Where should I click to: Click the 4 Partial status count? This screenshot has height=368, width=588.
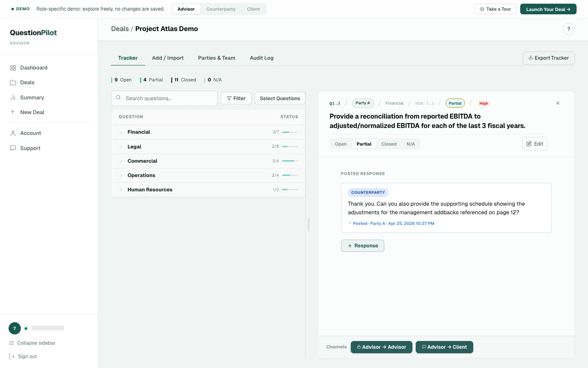click(151, 80)
